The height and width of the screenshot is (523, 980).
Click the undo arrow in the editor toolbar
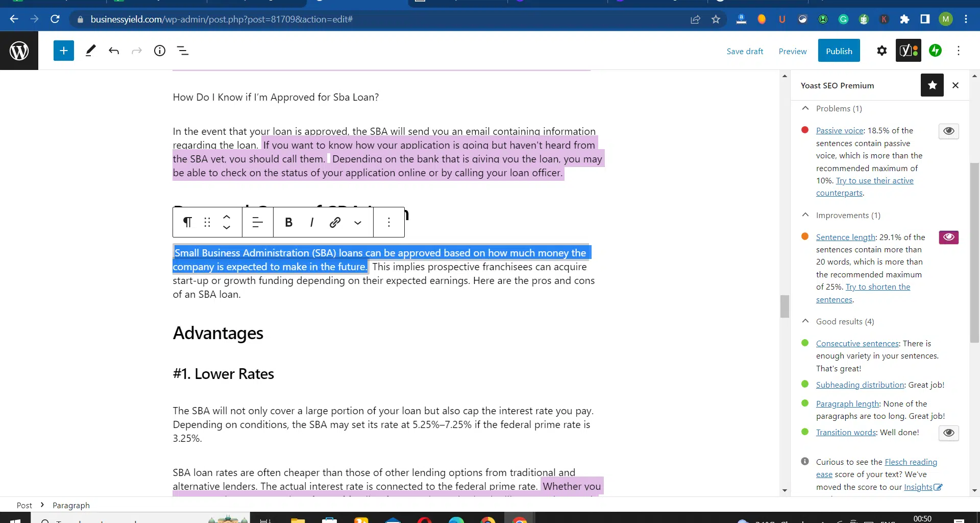pos(114,51)
